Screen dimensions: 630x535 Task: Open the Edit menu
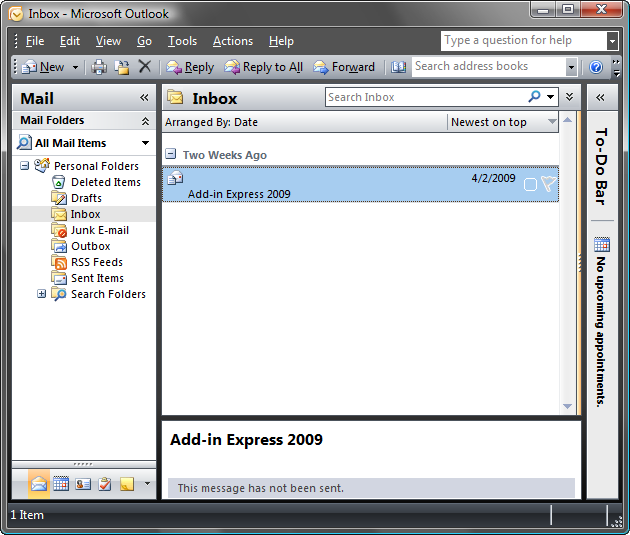pyautogui.click(x=70, y=41)
